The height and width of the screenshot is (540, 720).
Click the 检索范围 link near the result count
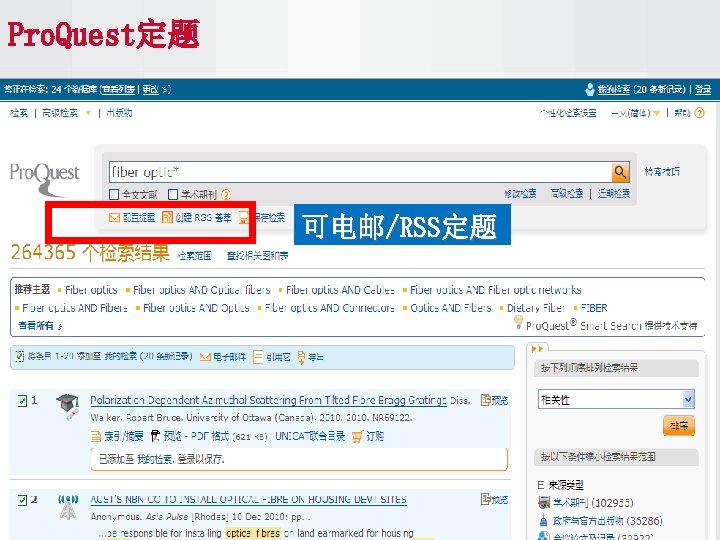(x=194, y=255)
